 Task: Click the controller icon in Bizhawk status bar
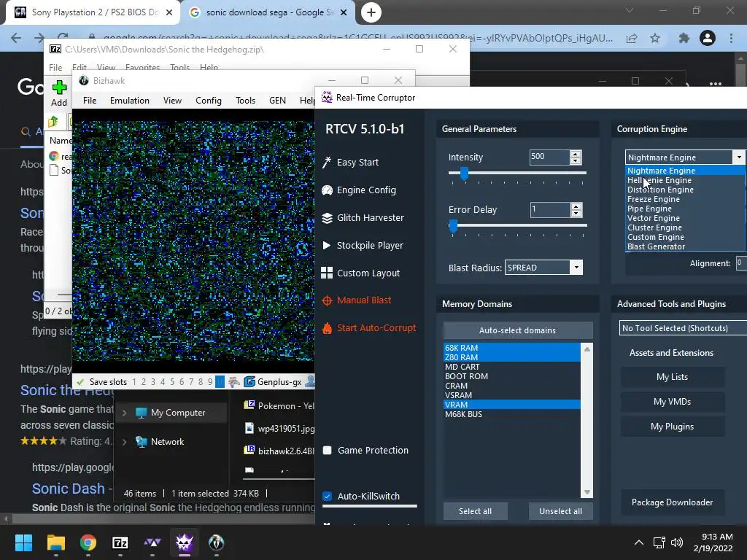(x=234, y=381)
